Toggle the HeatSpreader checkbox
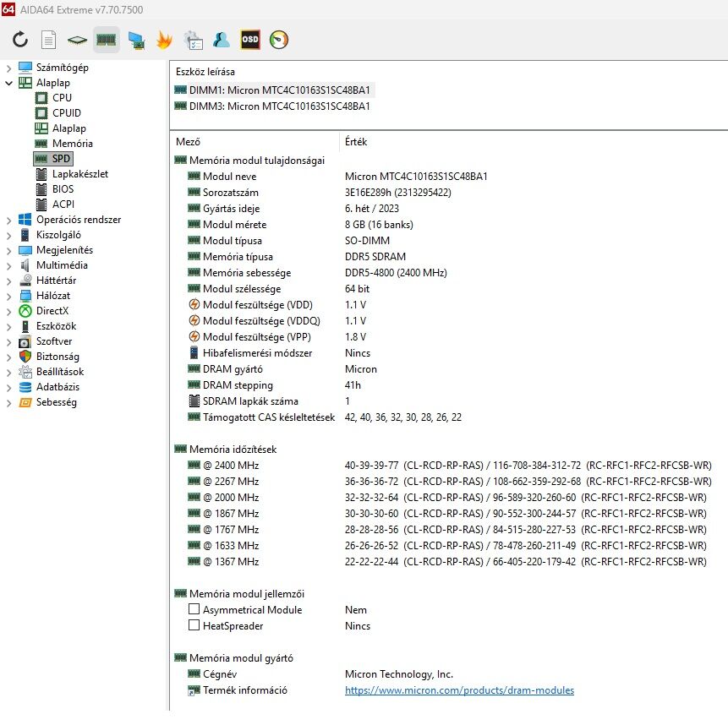728x725 pixels. click(x=194, y=625)
